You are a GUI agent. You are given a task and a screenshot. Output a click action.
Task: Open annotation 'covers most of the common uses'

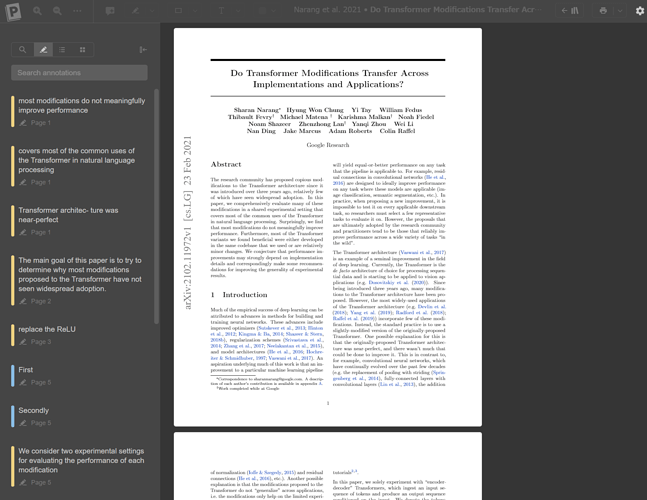click(78, 166)
